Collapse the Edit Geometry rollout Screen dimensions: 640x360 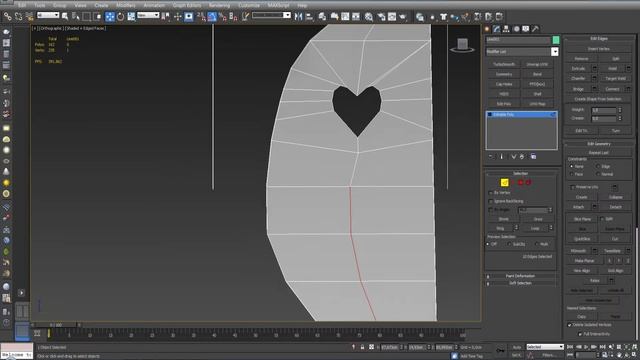tap(599, 144)
